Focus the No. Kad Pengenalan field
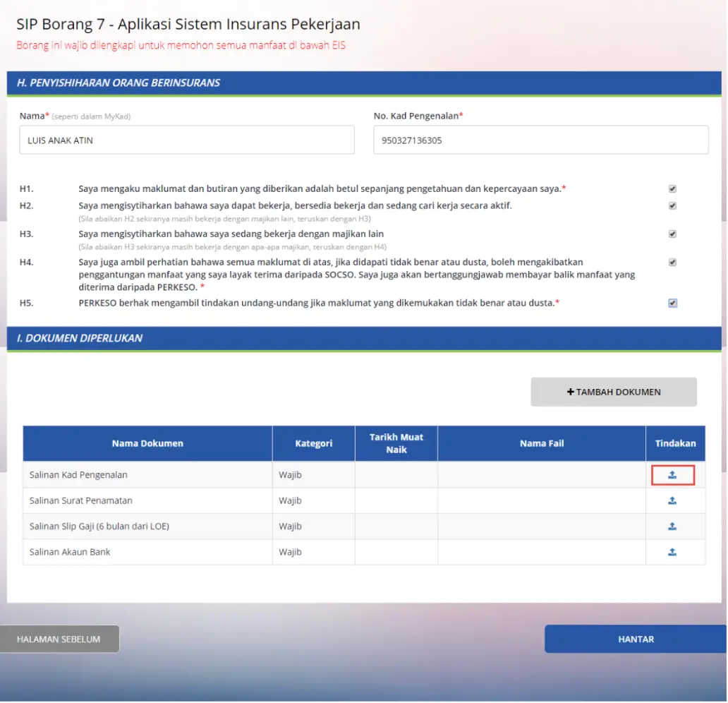728x703 pixels. (x=541, y=140)
